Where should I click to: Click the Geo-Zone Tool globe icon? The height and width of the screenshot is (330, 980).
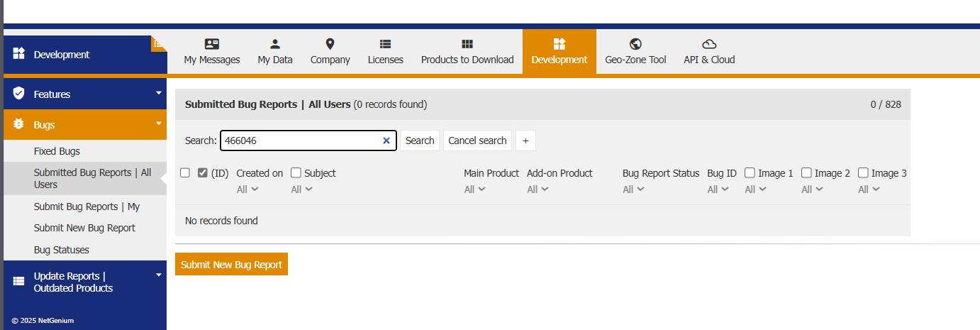[635, 44]
